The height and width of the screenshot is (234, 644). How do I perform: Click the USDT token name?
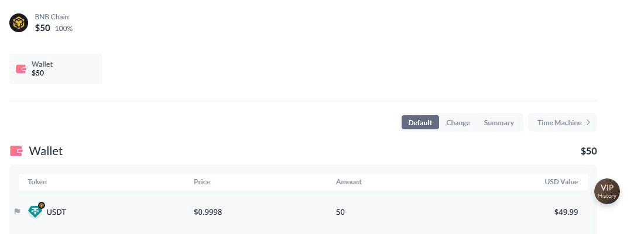(56, 212)
